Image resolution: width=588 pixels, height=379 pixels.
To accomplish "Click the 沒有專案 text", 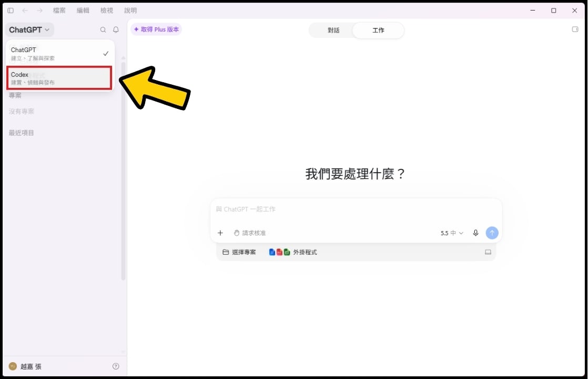I will [x=22, y=111].
